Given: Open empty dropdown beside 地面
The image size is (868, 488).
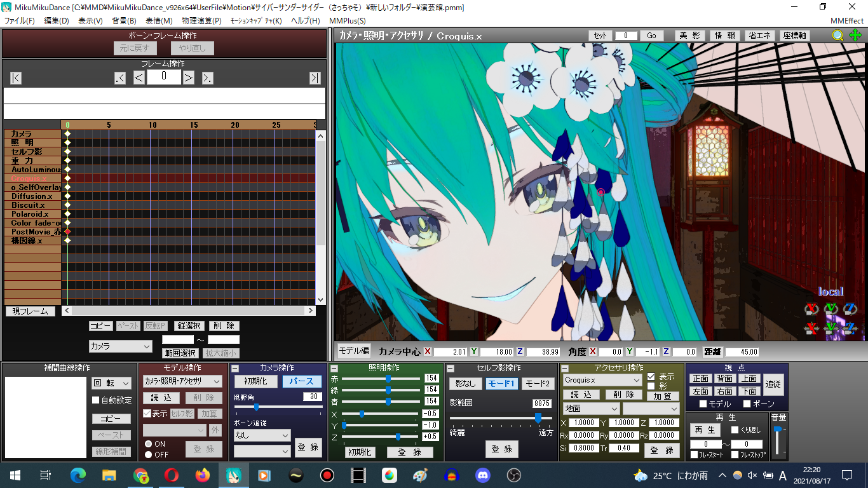Looking at the screenshot, I should pos(651,409).
